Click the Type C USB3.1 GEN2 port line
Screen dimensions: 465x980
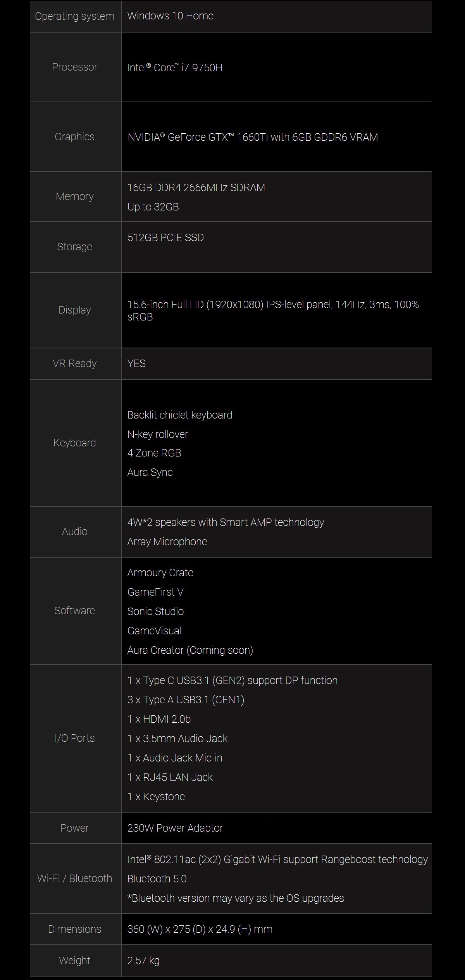pyautogui.click(x=232, y=680)
